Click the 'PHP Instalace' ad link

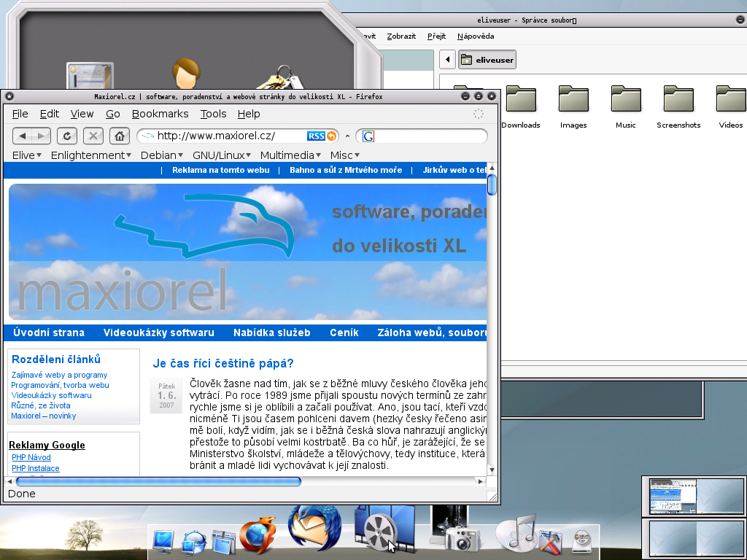coord(36,468)
